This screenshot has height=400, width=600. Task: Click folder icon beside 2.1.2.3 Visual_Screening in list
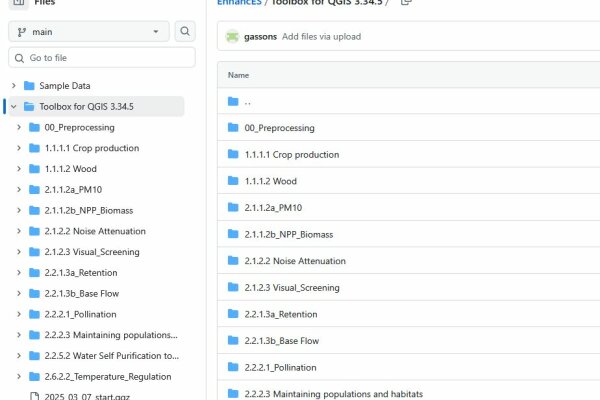tap(233, 288)
